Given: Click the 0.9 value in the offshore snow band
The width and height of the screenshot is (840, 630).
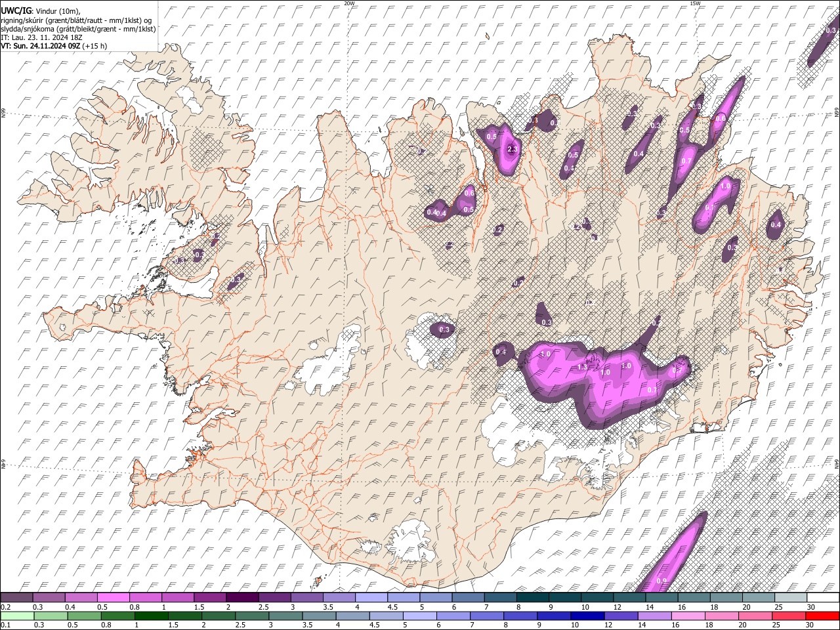Looking at the screenshot, I should pyautogui.click(x=661, y=581).
